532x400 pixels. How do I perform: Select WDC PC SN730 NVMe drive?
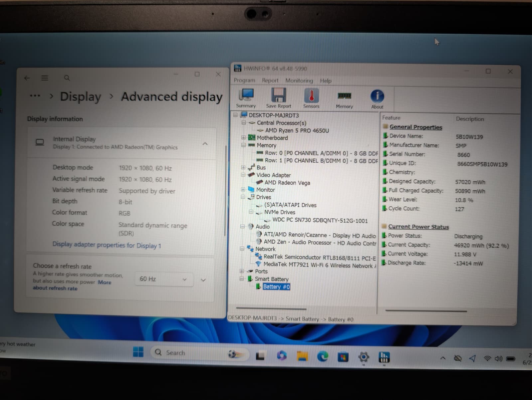coord(320,220)
